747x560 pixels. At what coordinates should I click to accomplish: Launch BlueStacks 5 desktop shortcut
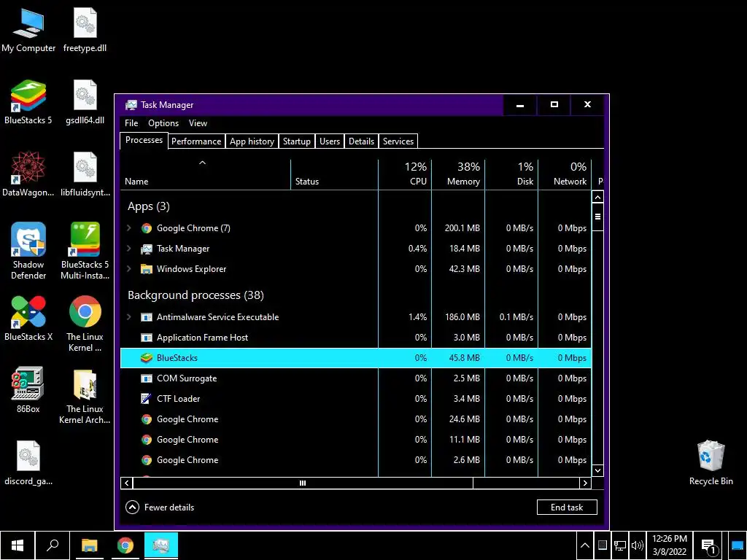tap(28, 102)
